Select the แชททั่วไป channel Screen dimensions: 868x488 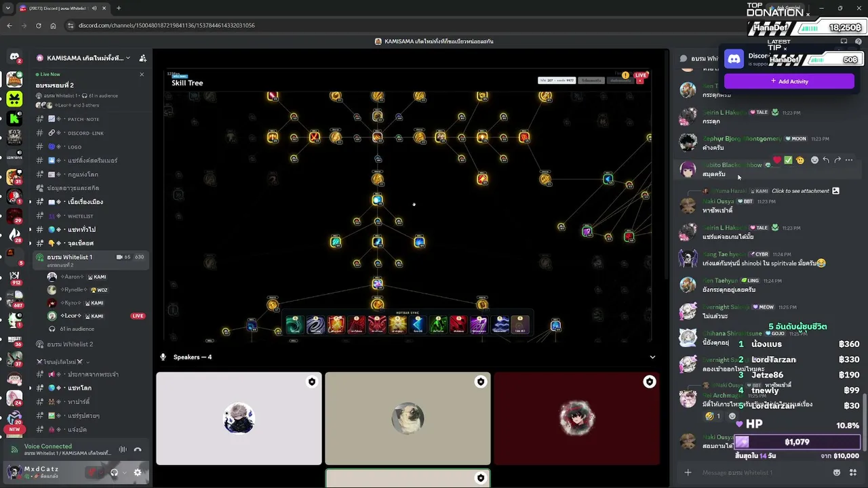(x=91, y=230)
